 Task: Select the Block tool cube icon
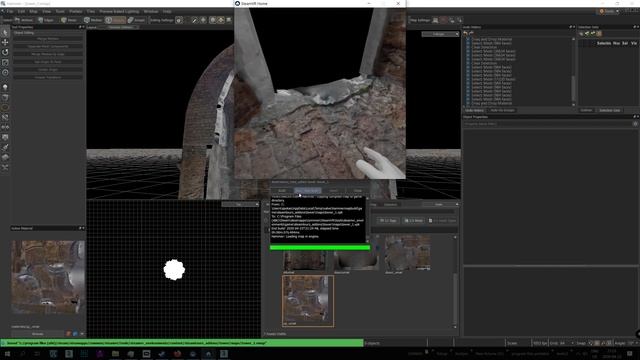point(5,97)
